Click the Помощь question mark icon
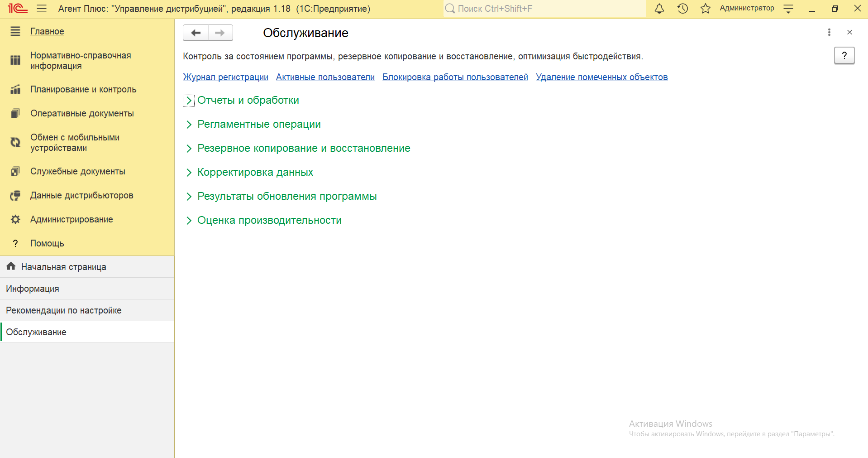 click(15, 243)
